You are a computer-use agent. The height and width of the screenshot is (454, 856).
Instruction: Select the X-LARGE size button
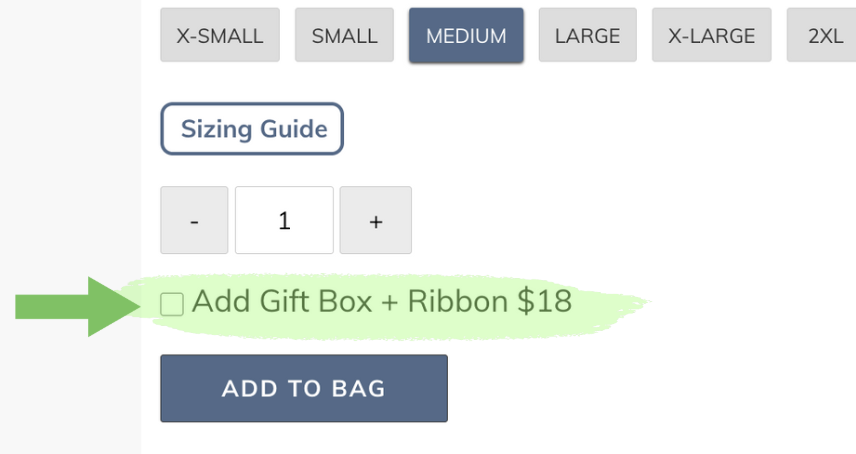point(712,36)
